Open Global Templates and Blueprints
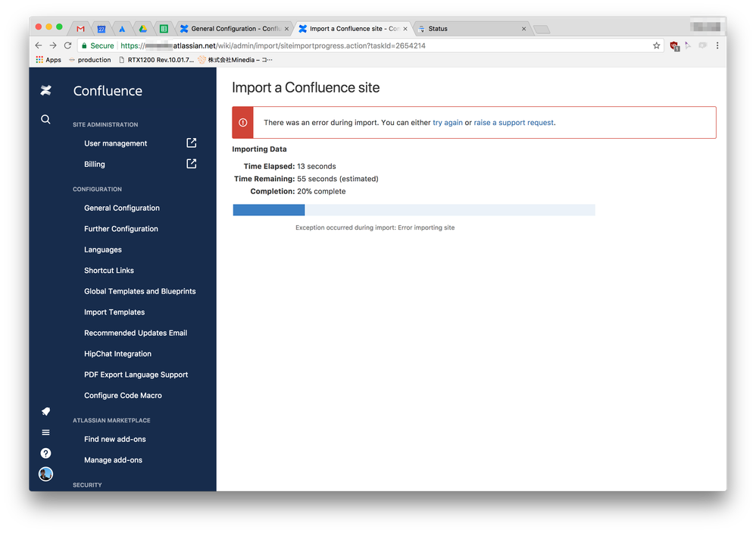 (139, 291)
